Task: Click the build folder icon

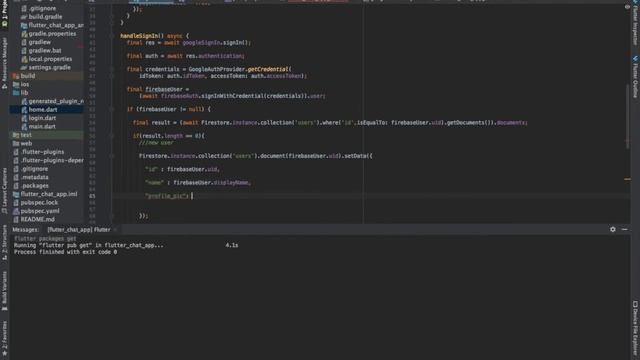Action: [x=16, y=76]
